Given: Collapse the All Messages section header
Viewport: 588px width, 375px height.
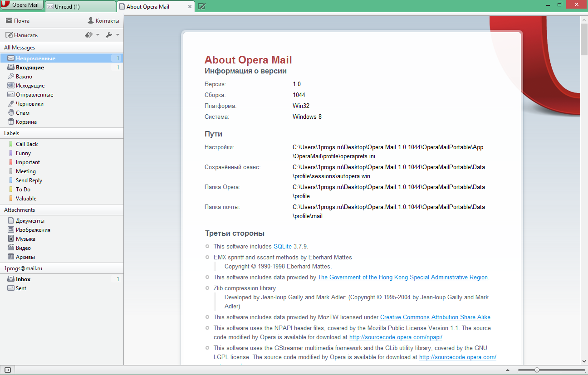Looking at the screenshot, I should click(62, 48).
